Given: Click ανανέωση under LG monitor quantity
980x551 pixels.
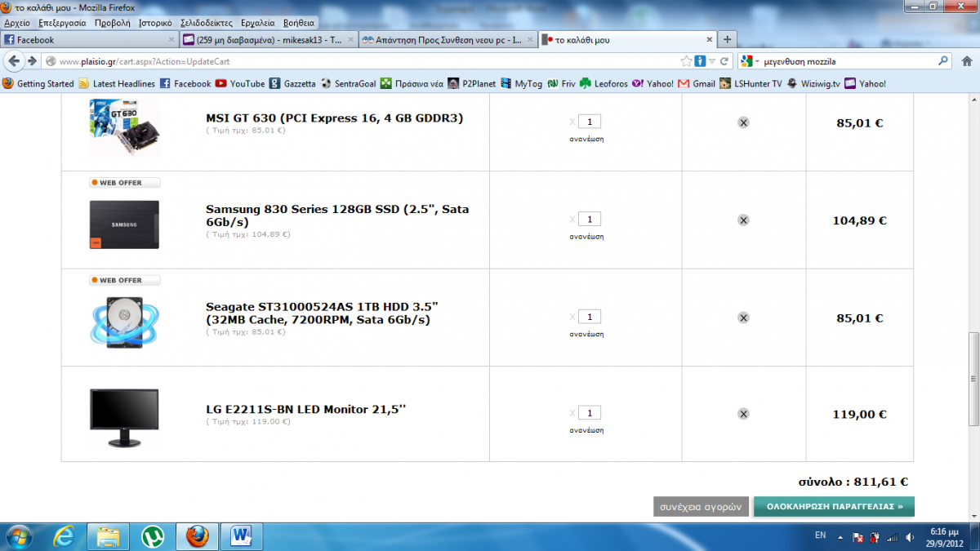Looking at the screenshot, I should 586,430.
